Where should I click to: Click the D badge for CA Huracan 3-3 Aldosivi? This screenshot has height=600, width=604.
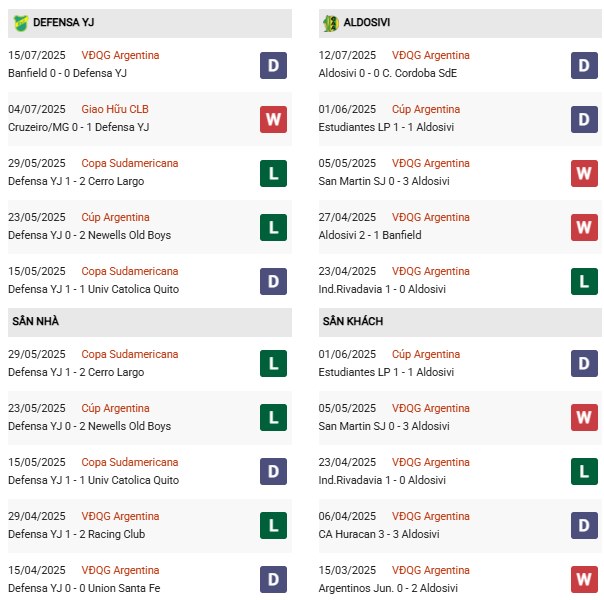[x=584, y=524]
